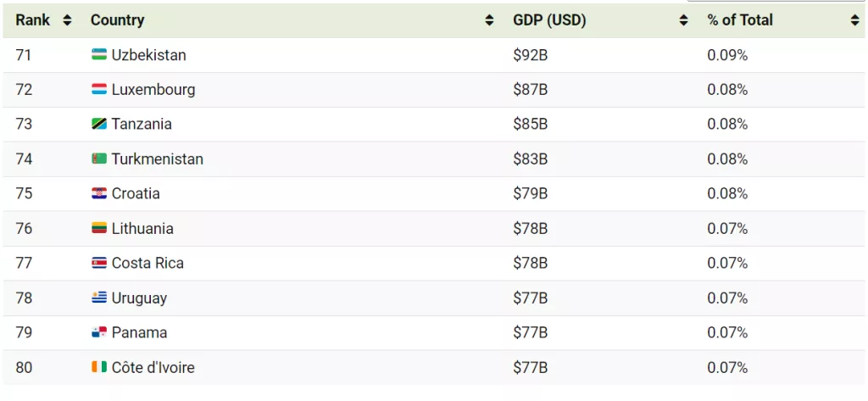
Task: Click Croatia's 0.08% share cell
Action: click(727, 194)
